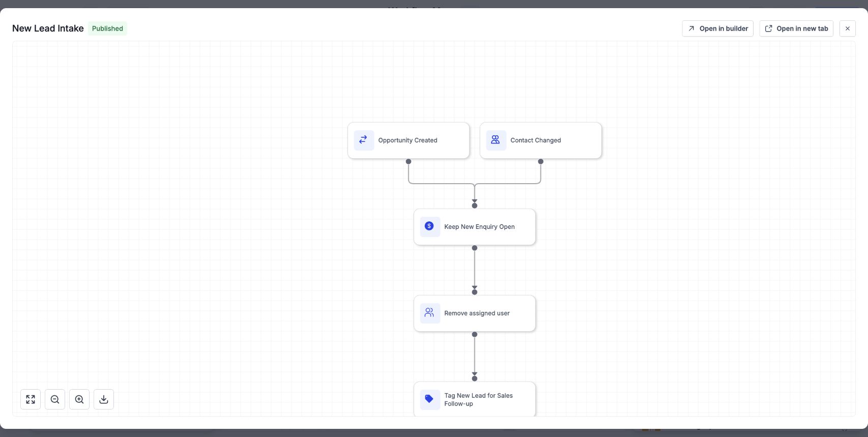
Task: Download the workflow diagram
Action: pyautogui.click(x=104, y=399)
